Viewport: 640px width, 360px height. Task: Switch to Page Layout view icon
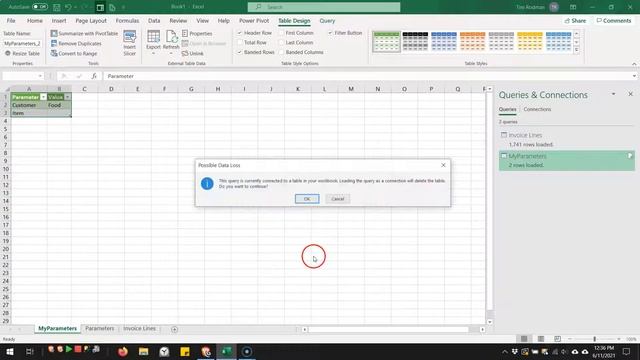click(x=541, y=339)
